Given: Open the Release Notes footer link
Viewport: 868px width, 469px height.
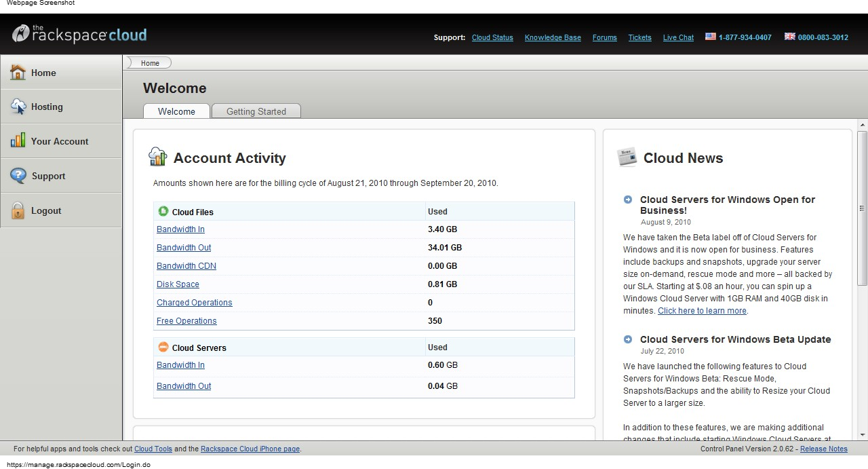Looking at the screenshot, I should 824,449.
